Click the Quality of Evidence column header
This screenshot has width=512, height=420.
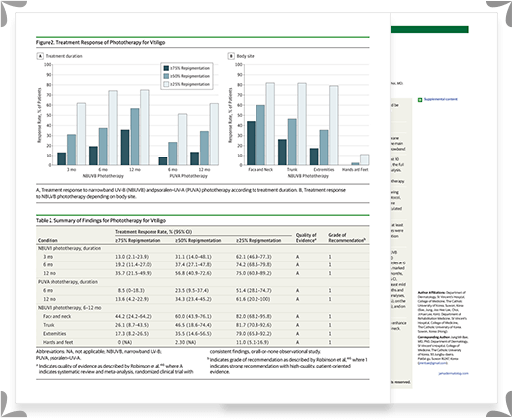click(x=306, y=238)
